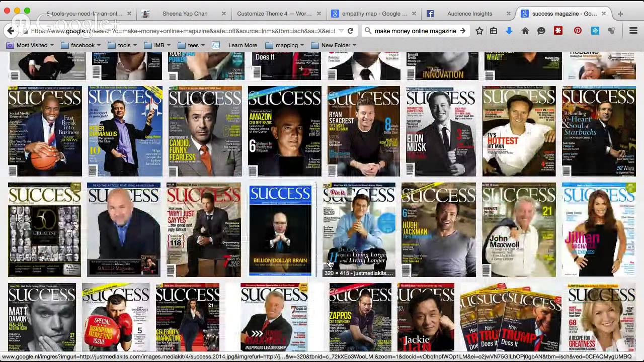Open the Matt Damon Success cover
This screenshot has height=362, width=644.
[42, 317]
